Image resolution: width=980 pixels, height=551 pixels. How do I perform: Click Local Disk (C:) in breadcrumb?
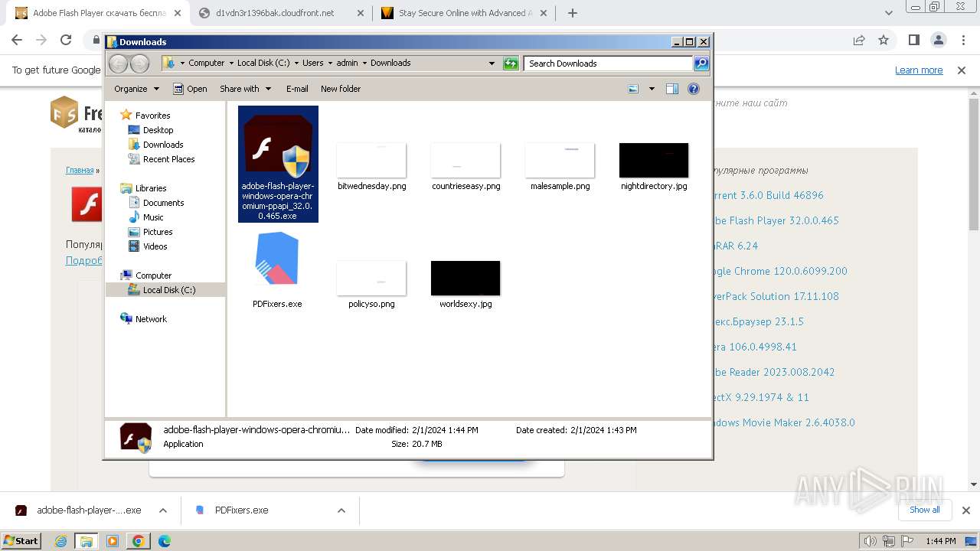[263, 63]
